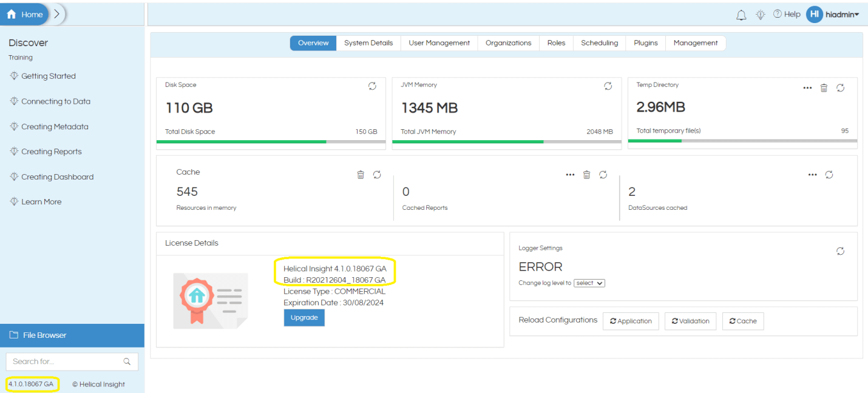This screenshot has width=868, height=393.
Task: Refresh the Temp Directory card
Action: coord(841,88)
